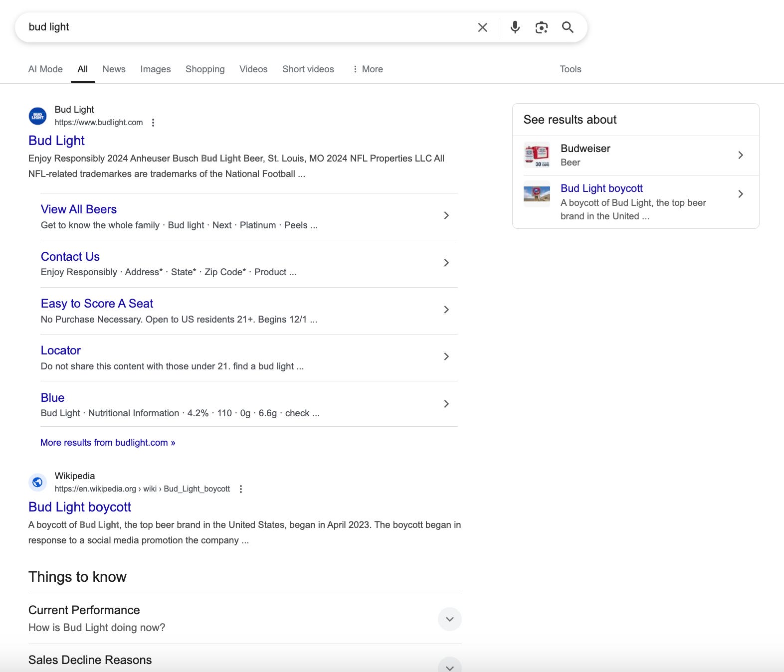Click Wikipedia URL path Bud_Light_boycott
Screen dimensions: 784x672
click(x=197, y=489)
